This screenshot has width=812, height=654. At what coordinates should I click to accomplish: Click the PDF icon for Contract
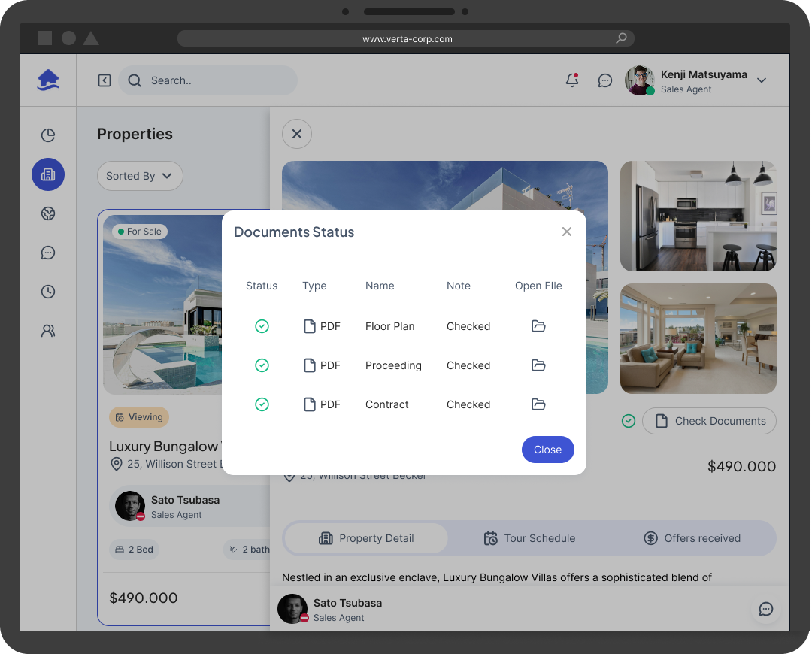pyautogui.click(x=309, y=404)
